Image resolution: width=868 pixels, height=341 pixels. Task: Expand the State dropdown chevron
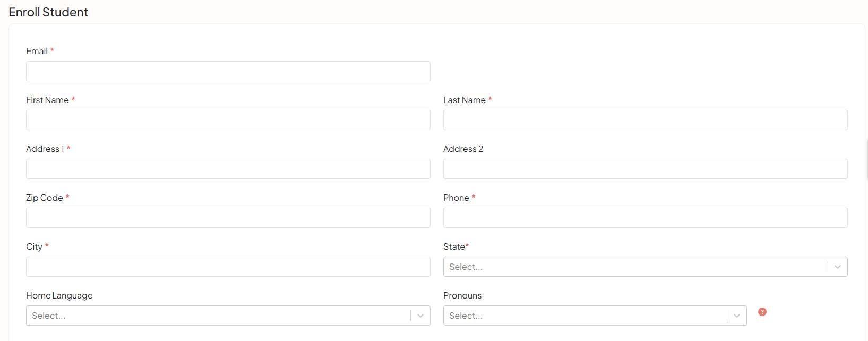tap(838, 267)
